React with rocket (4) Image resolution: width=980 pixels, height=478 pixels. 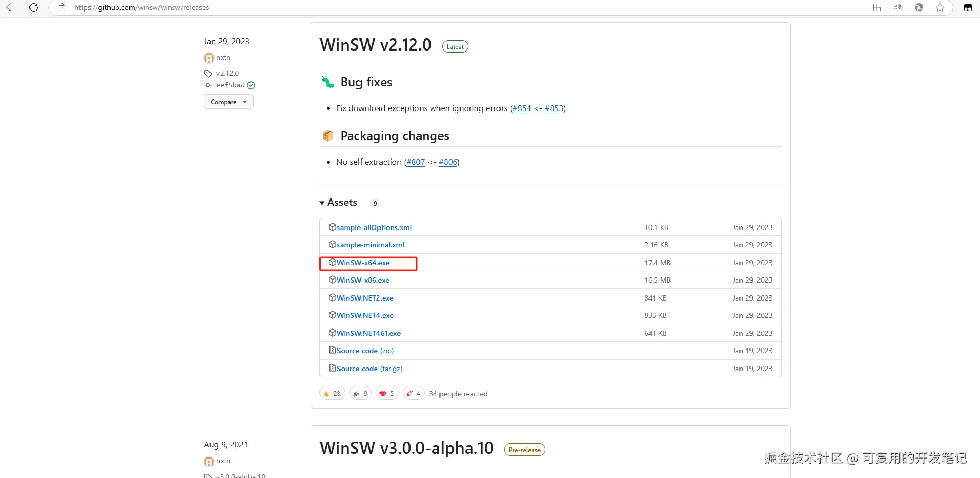413,393
